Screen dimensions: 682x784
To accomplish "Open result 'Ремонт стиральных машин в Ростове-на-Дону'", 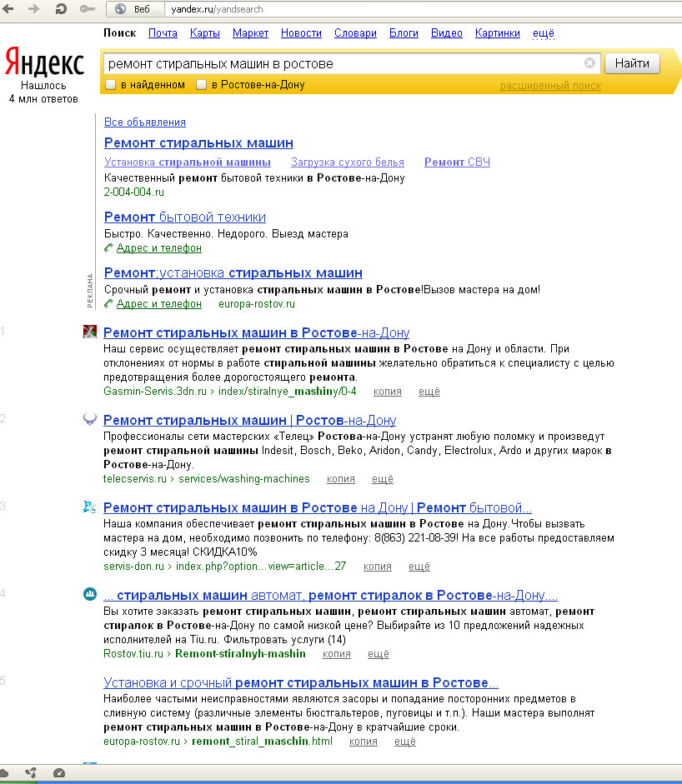I will (256, 333).
